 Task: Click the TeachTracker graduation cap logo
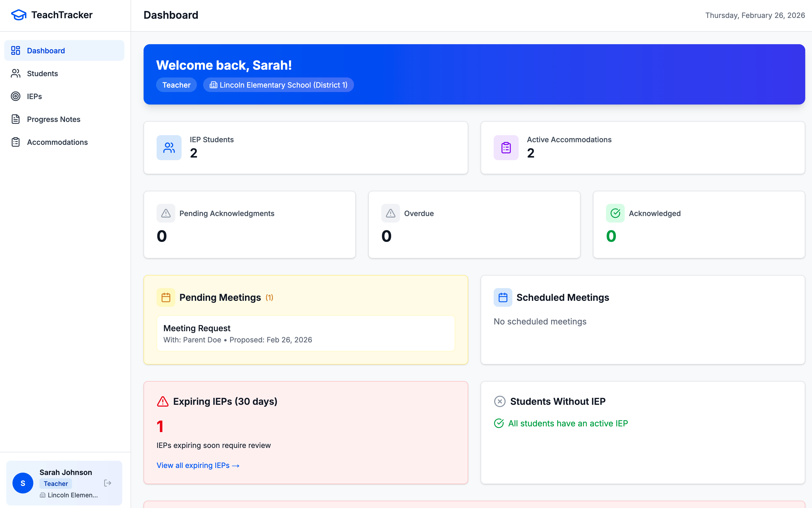pos(18,15)
